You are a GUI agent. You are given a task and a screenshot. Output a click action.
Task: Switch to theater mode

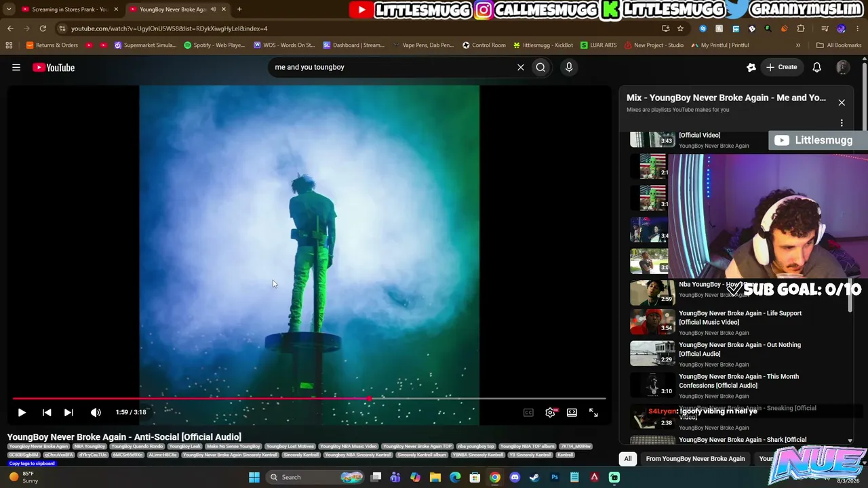click(x=572, y=412)
